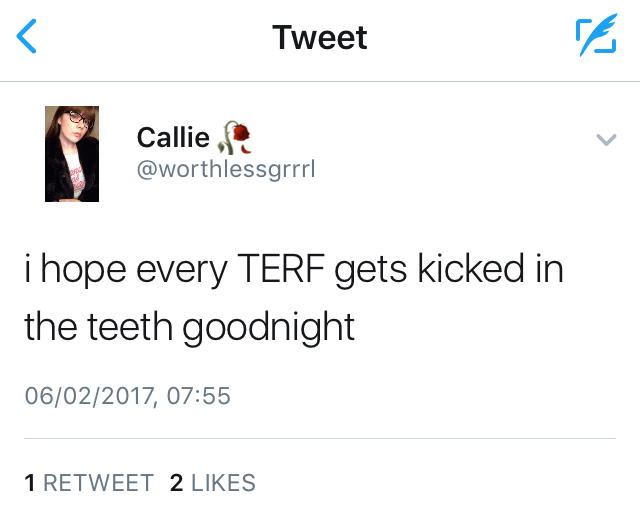Screen dimensions: 640x517
Task: Click the 07:55 time stamp
Action: click(x=199, y=397)
